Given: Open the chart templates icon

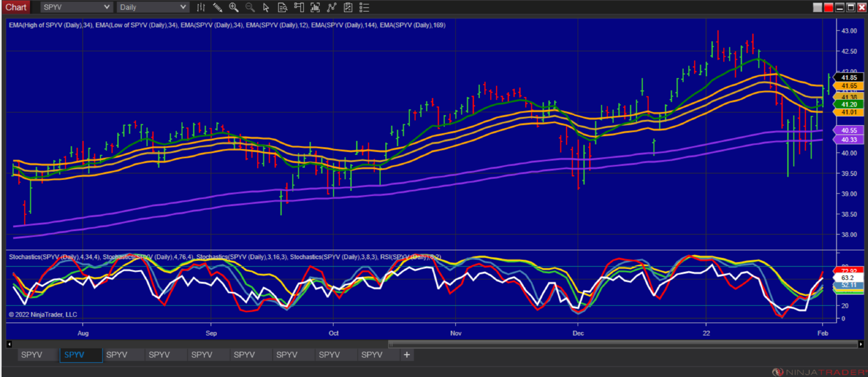Looking at the screenshot, I should point(348,7).
